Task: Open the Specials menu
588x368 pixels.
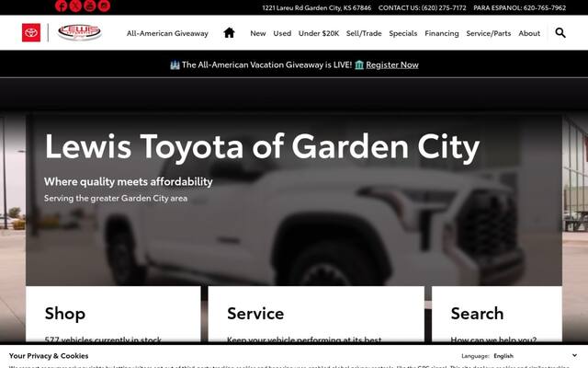Action: [403, 33]
